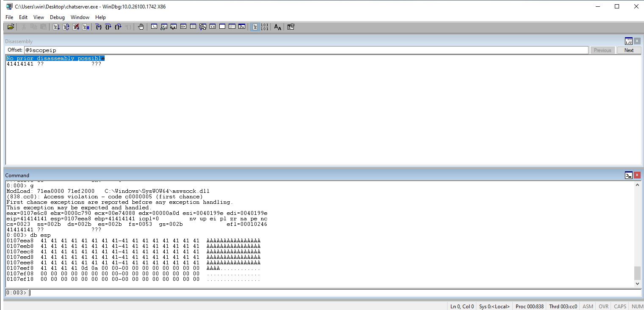Click the Next button in Disassembly
The height and width of the screenshot is (310, 644).
[629, 50]
